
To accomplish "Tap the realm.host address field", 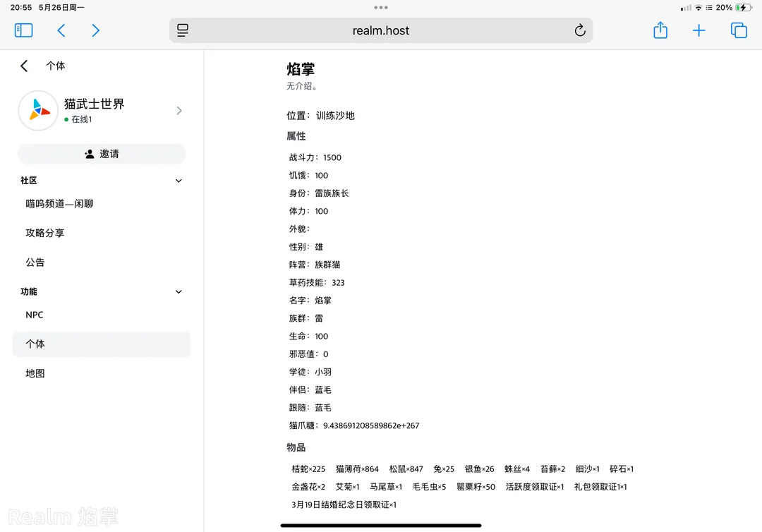I will (x=380, y=30).
